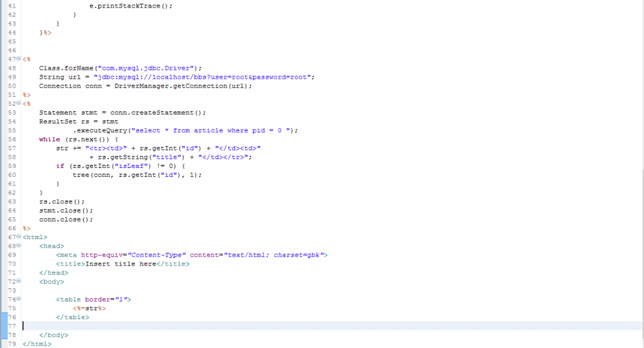The image size is (644, 348).
Task: Click the "}%>" text on line 44
Action: click(45, 33)
